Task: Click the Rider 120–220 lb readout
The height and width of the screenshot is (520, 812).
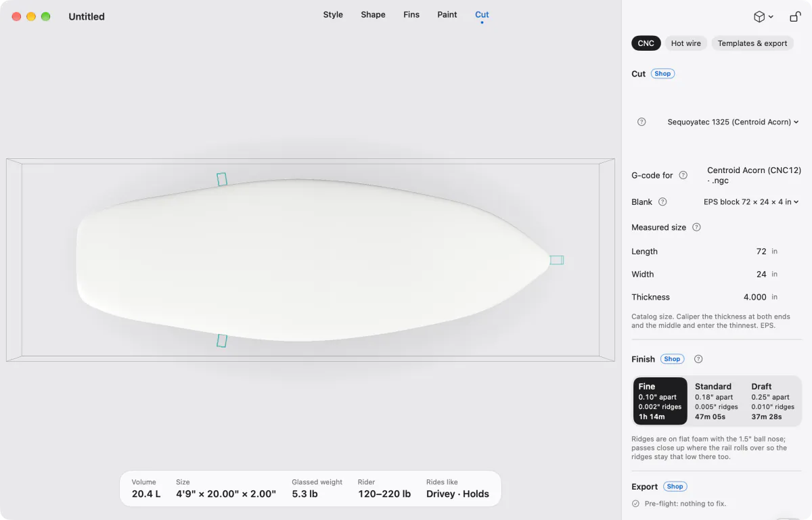Action: (384, 489)
